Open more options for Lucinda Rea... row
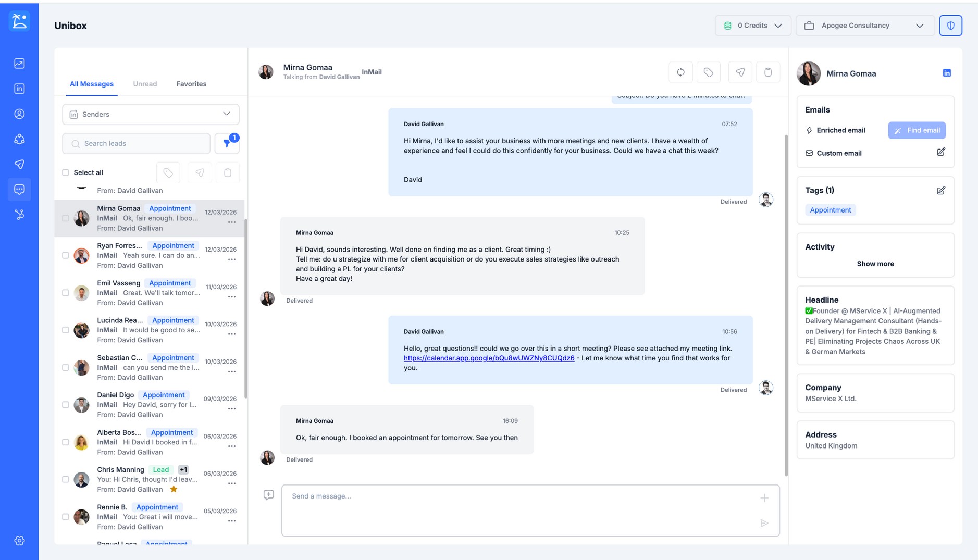Screen dimensions: 978x560 coord(232,334)
